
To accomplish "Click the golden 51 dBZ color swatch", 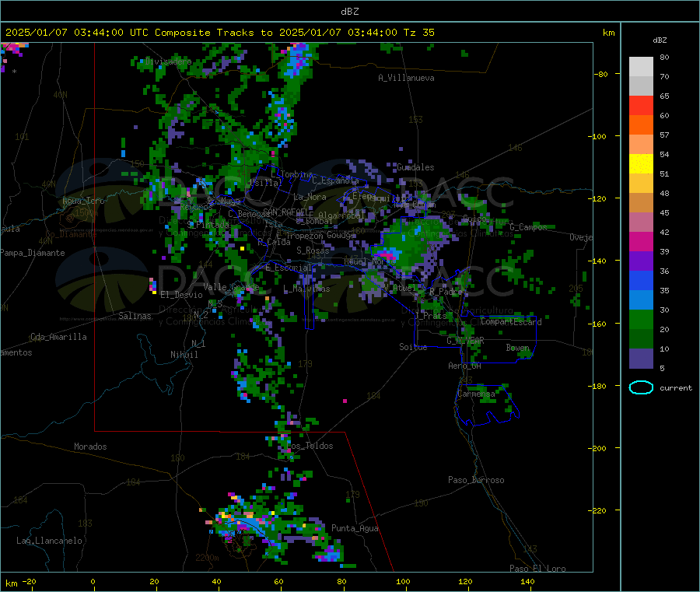I will coord(641,183).
